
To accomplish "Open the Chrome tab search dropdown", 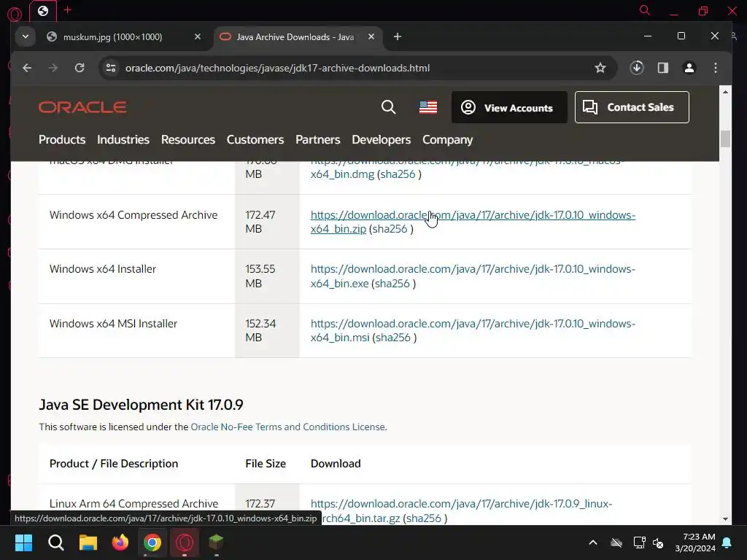I will [26, 36].
